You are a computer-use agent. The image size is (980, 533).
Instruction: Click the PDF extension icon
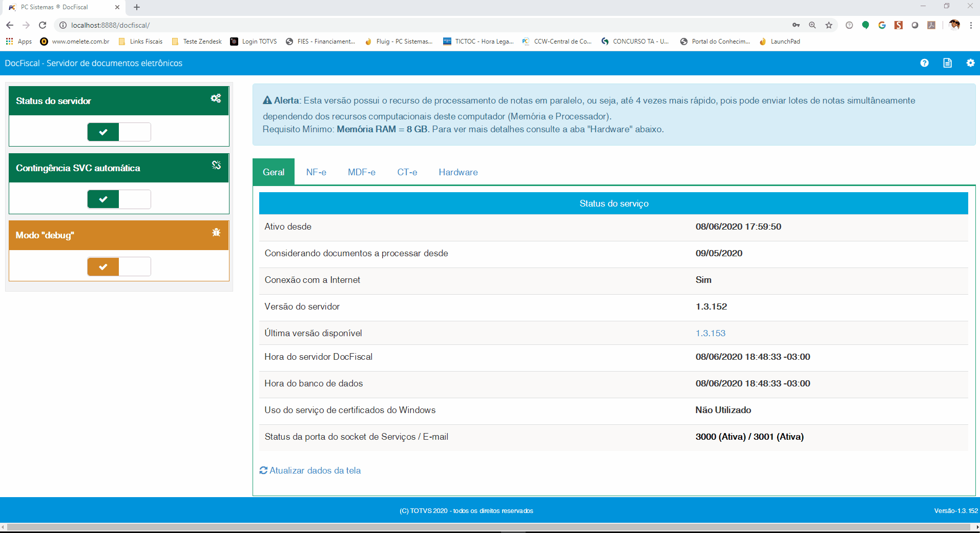pyautogui.click(x=931, y=25)
